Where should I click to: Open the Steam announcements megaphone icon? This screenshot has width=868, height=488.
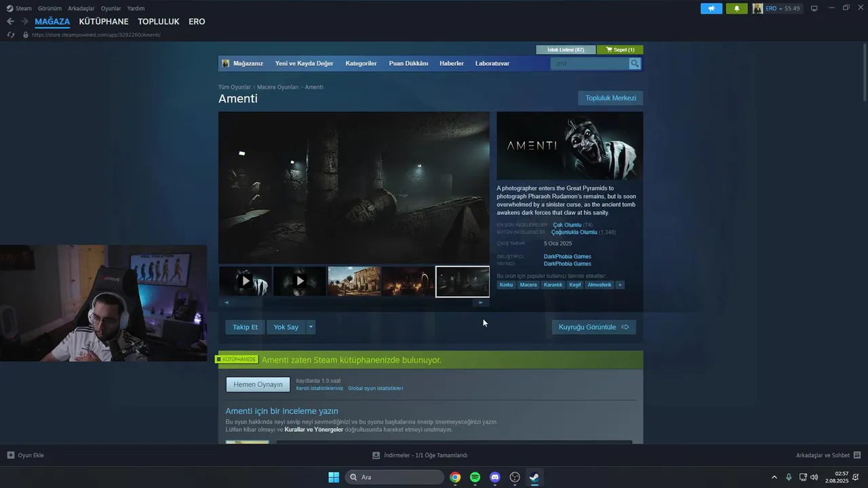[711, 8]
